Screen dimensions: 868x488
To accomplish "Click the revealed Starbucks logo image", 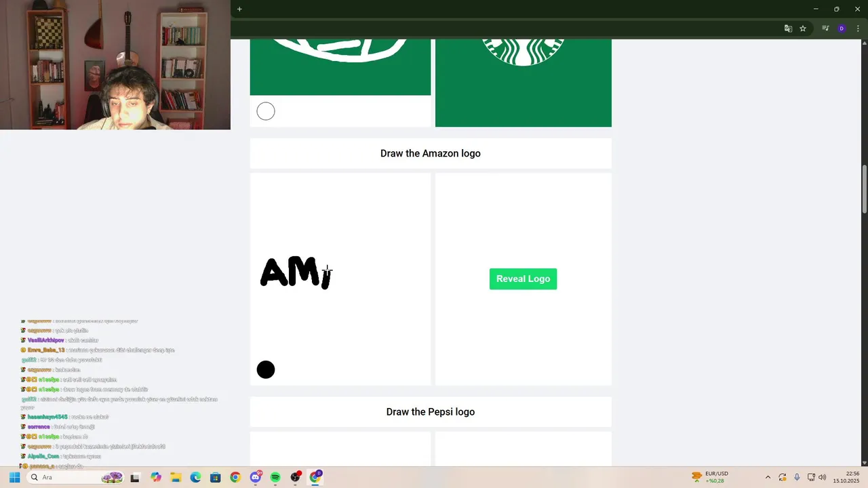I will [x=523, y=83].
